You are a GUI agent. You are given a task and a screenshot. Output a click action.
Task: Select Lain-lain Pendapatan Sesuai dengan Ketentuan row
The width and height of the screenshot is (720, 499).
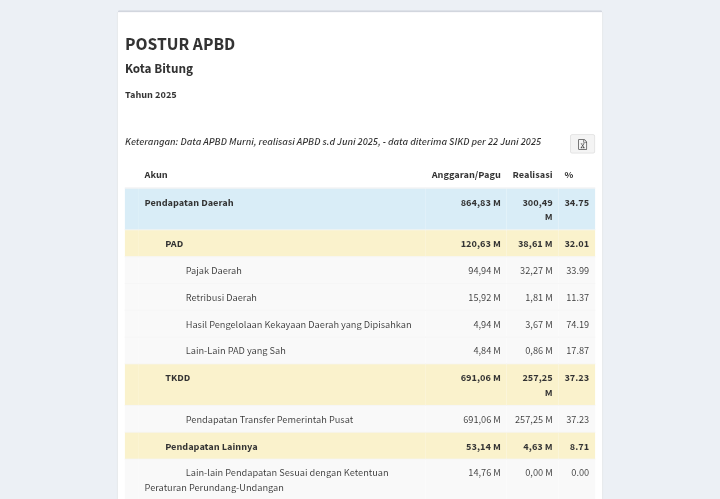tap(286, 473)
